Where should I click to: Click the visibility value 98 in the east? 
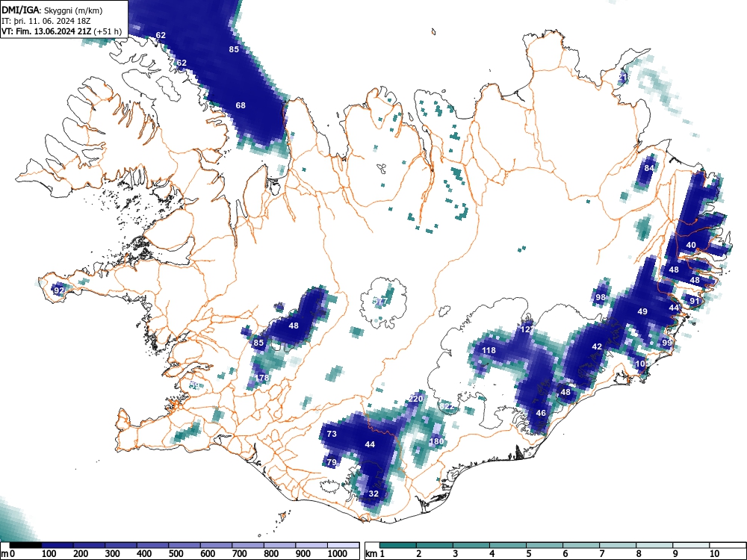[x=601, y=297]
